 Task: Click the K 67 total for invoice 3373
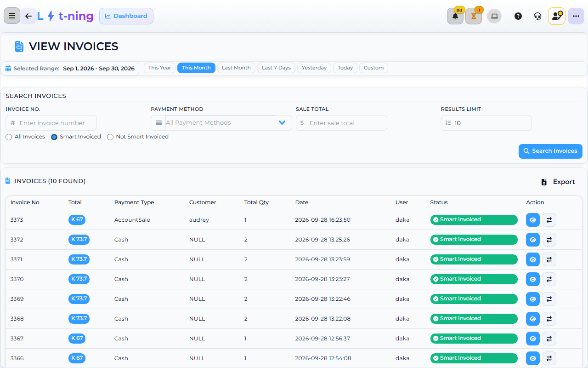(x=77, y=220)
